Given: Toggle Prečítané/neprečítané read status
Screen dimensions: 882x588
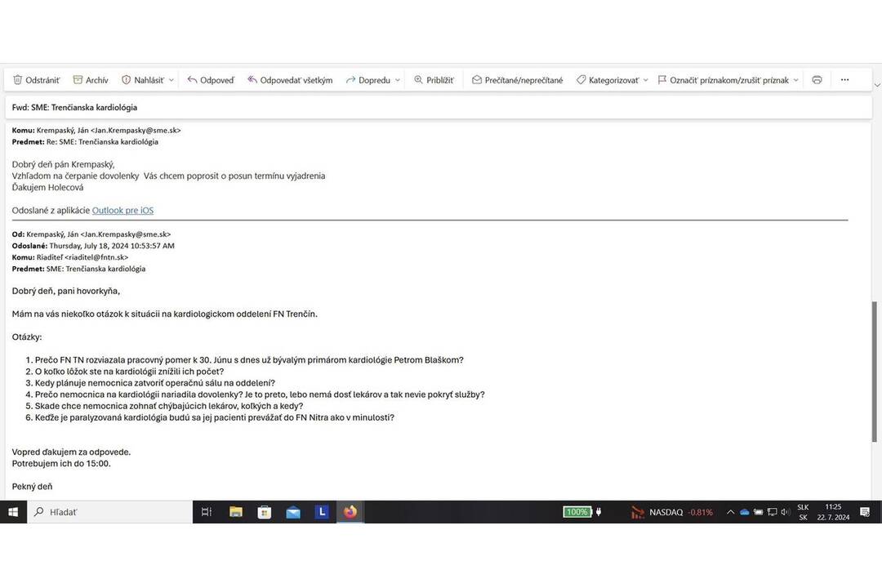Looking at the screenshot, I should click(518, 80).
